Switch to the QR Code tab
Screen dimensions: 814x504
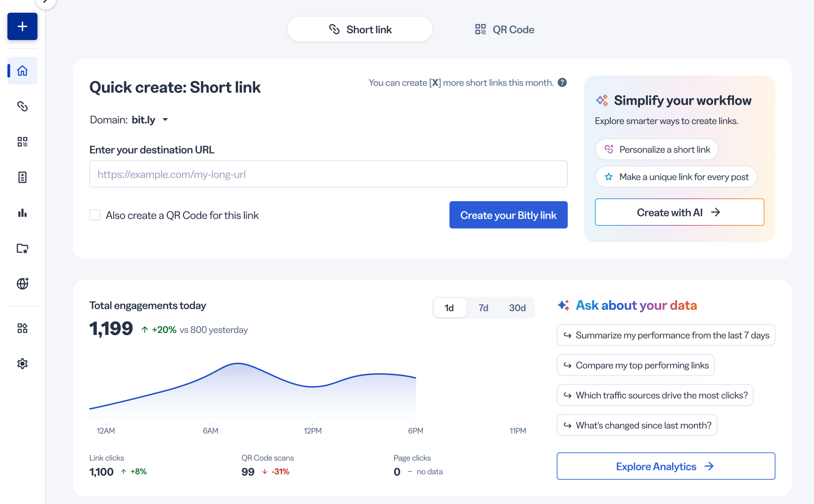(504, 30)
